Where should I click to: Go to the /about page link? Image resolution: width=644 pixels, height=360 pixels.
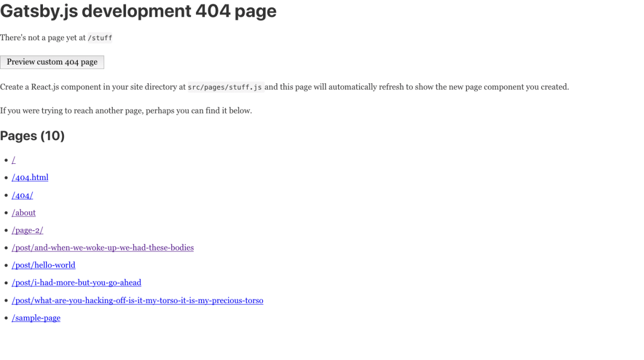(x=24, y=213)
